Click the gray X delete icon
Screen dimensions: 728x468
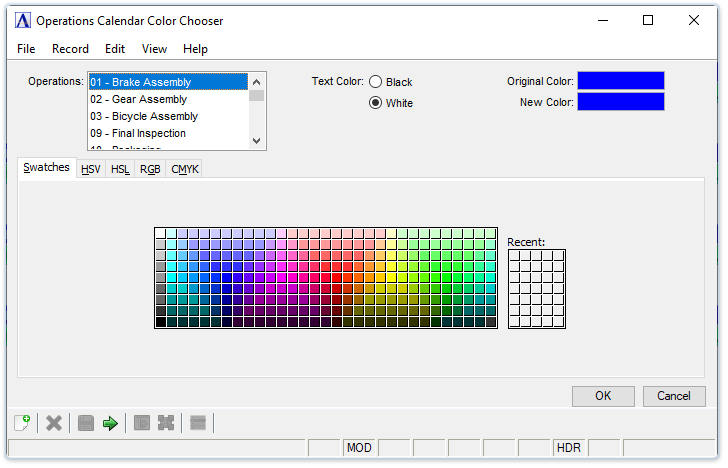(54, 423)
